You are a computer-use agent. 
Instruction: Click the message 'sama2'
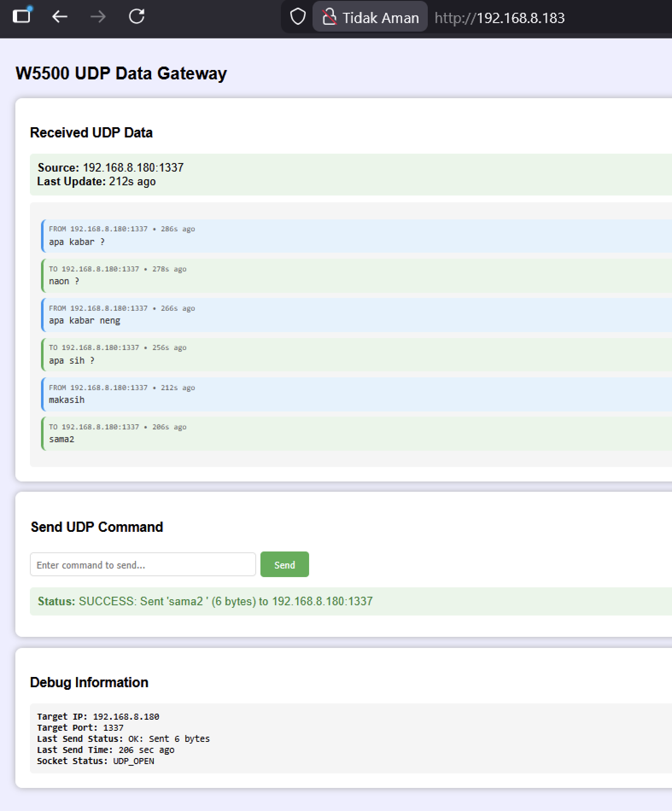tap(61, 439)
